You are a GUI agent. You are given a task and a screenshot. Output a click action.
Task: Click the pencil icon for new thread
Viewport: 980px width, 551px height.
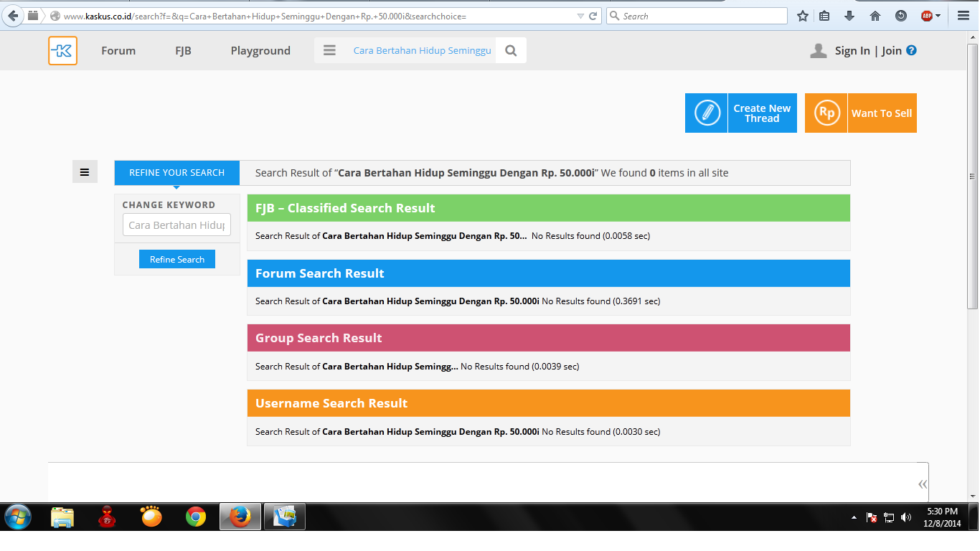click(707, 113)
